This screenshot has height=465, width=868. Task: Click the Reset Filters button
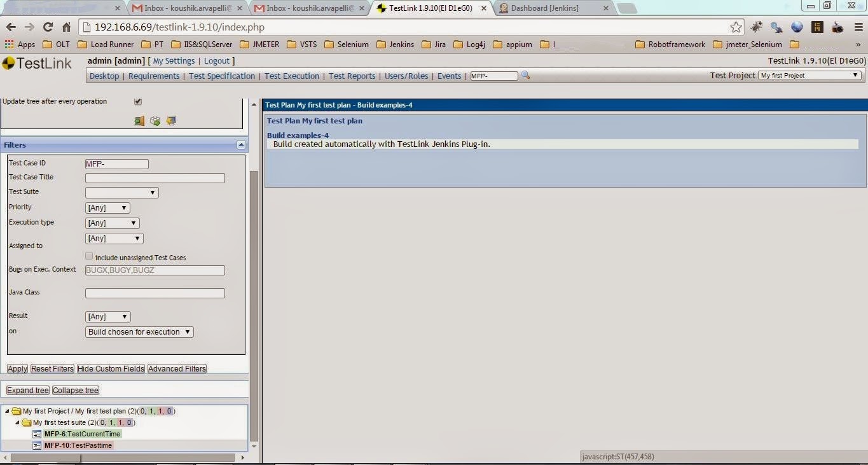[52, 369]
